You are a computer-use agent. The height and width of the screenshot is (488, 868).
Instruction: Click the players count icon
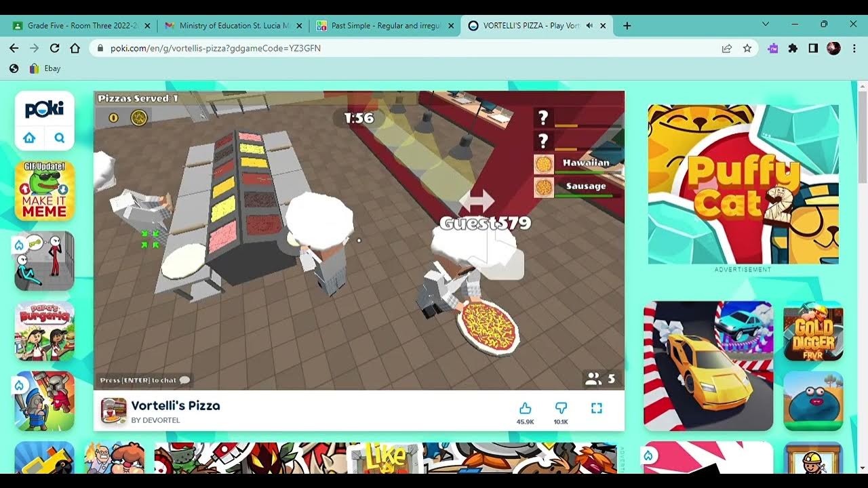tap(593, 379)
